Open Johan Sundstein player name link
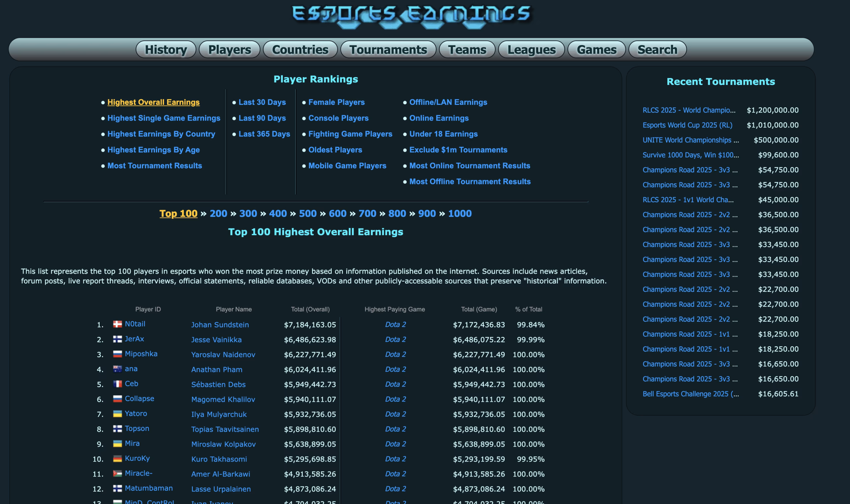Image resolution: width=850 pixels, height=504 pixels. (x=220, y=325)
